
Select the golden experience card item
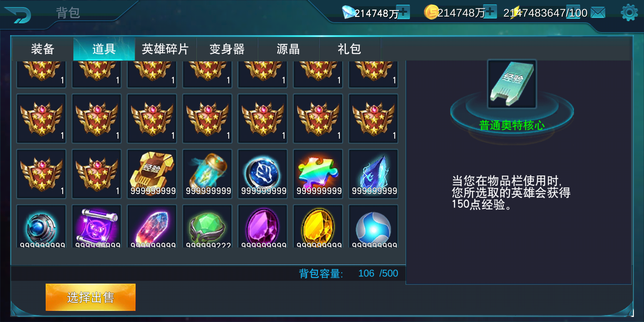click(x=152, y=174)
